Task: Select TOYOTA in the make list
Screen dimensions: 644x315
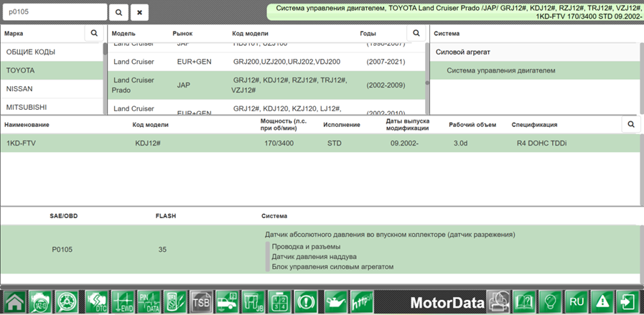Action: [52, 70]
